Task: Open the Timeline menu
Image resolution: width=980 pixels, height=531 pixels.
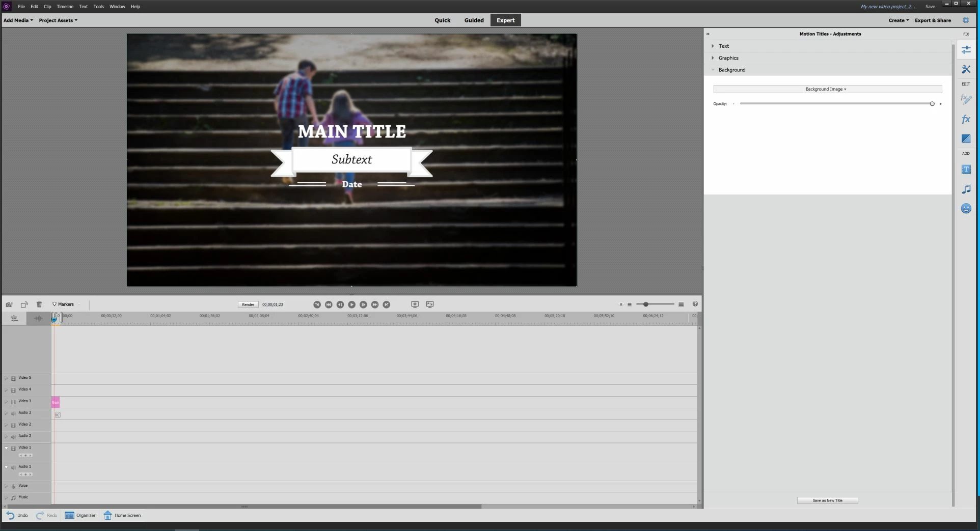Action: (65, 7)
